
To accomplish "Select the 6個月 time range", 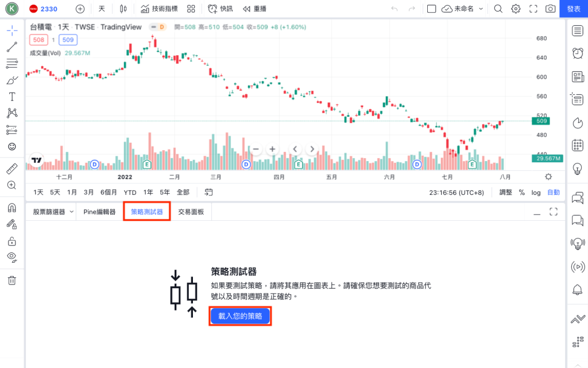I will click(x=109, y=192).
